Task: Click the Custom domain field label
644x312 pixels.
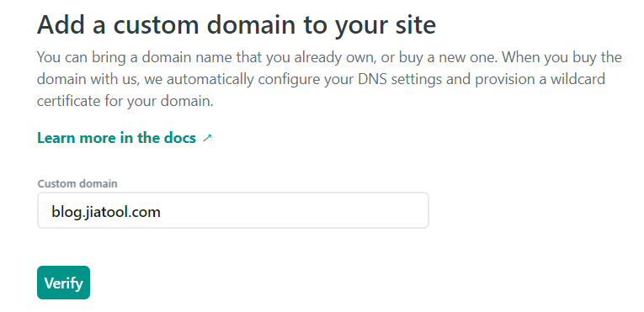Action: point(77,183)
